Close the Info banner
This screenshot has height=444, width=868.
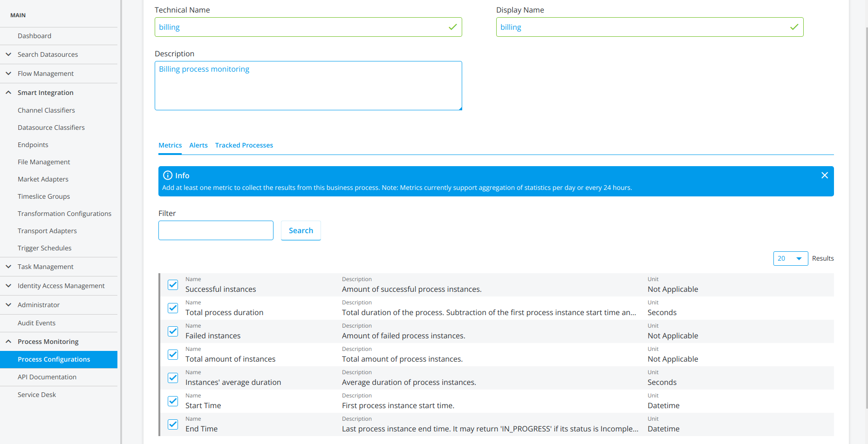coord(824,175)
